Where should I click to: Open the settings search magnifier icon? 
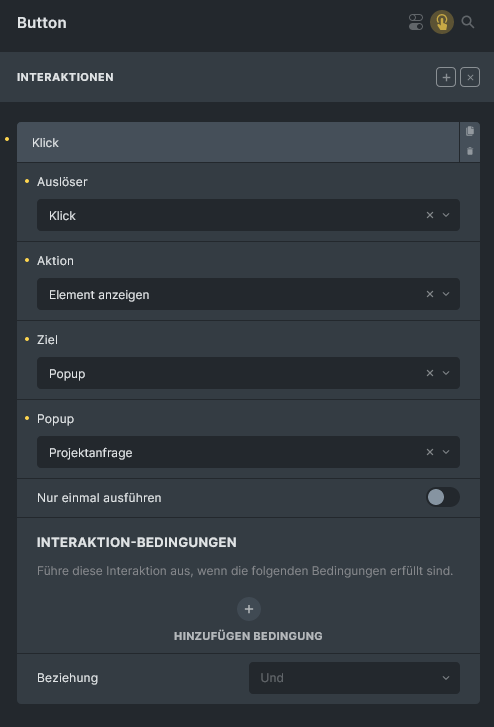[x=468, y=22]
